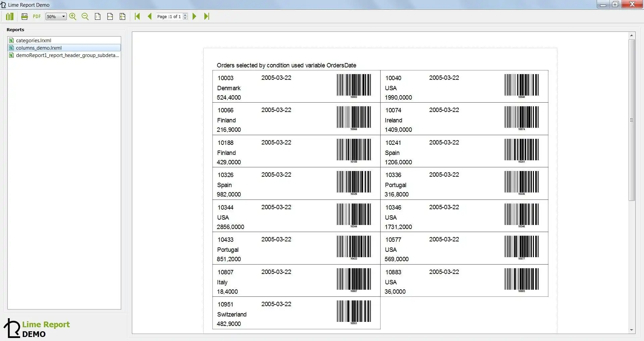Click the amount 524,4000

229,98
